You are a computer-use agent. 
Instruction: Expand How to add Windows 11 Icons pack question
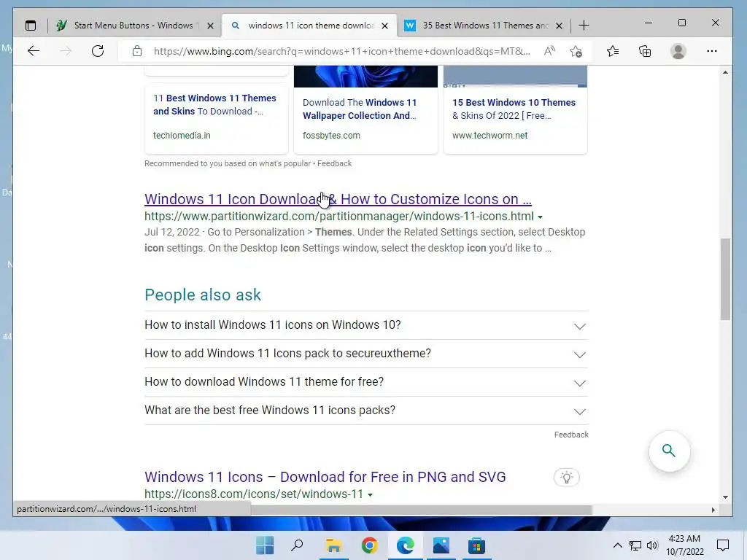[366, 354]
